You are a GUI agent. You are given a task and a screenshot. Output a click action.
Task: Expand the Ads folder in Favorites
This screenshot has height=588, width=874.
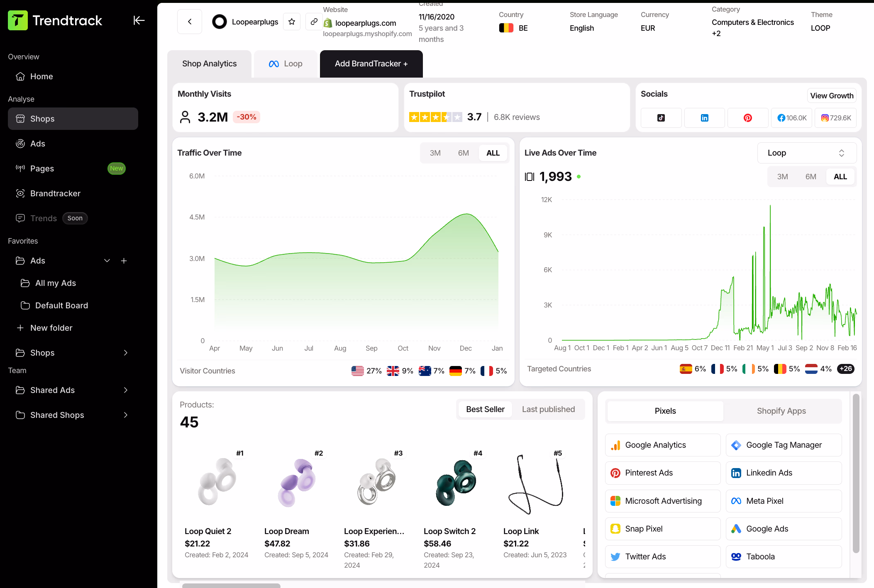click(107, 261)
